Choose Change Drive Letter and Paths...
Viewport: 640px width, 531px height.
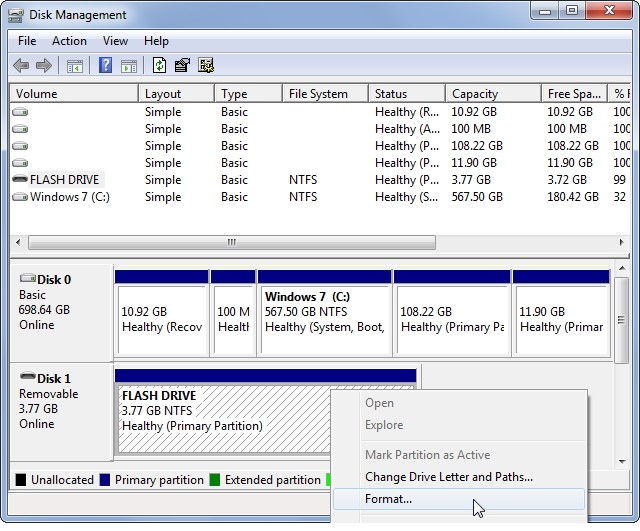coord(459,477)
